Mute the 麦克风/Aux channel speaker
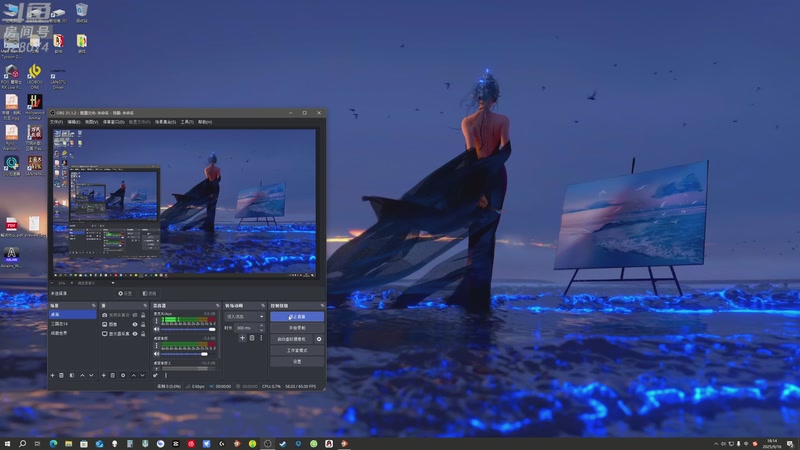 [156, 329]
